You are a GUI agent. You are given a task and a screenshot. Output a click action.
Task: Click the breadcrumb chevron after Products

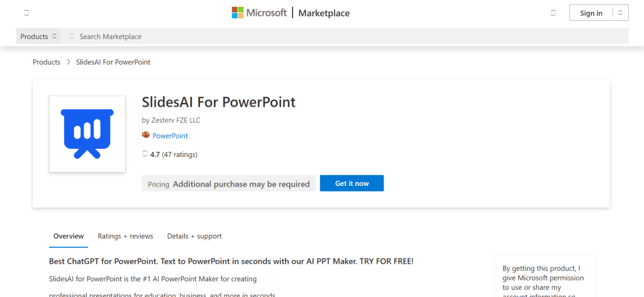coord(68,62)
